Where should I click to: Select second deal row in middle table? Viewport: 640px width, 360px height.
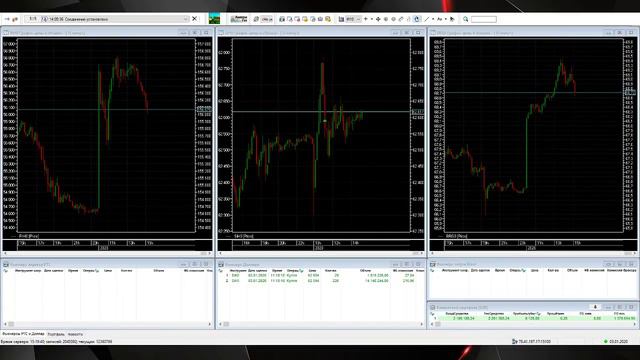(x=320, y=281)
